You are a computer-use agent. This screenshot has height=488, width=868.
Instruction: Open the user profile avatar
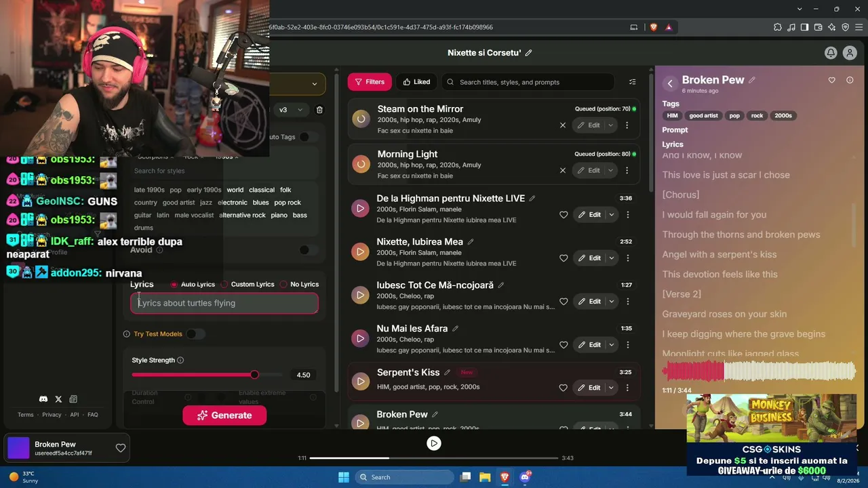[850, 53]
